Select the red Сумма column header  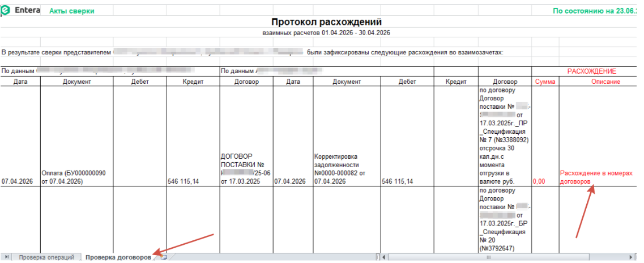(545, 82)
